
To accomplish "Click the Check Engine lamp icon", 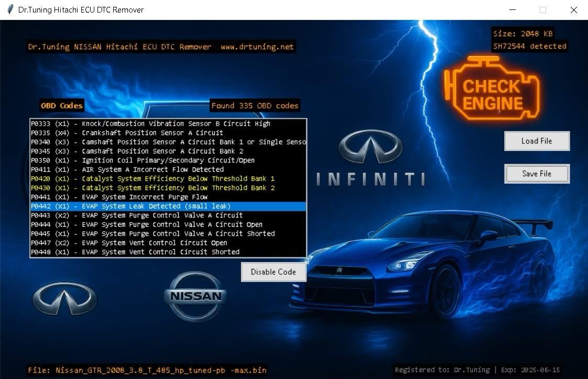I will coord(493,90).
